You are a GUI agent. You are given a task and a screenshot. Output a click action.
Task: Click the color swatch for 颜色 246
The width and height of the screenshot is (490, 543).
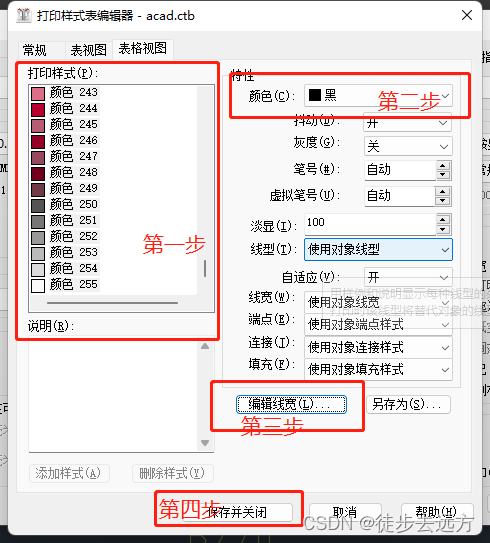(x=38, y=141)
